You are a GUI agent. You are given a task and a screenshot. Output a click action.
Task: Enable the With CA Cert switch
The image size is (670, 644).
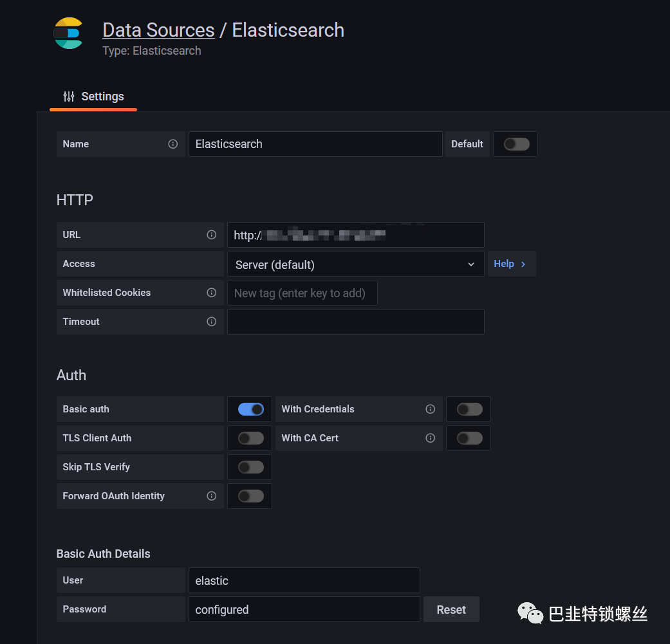click(x=470, y=438)
